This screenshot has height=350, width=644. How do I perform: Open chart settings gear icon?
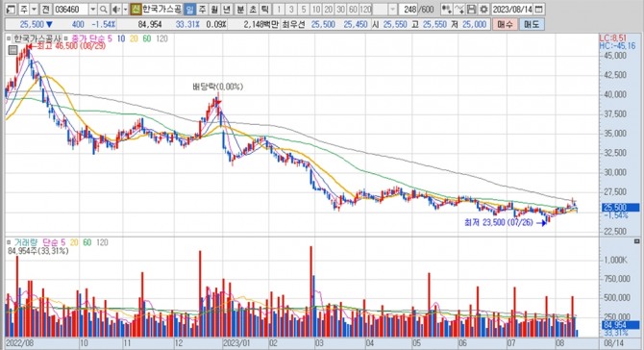click(484, 9)
